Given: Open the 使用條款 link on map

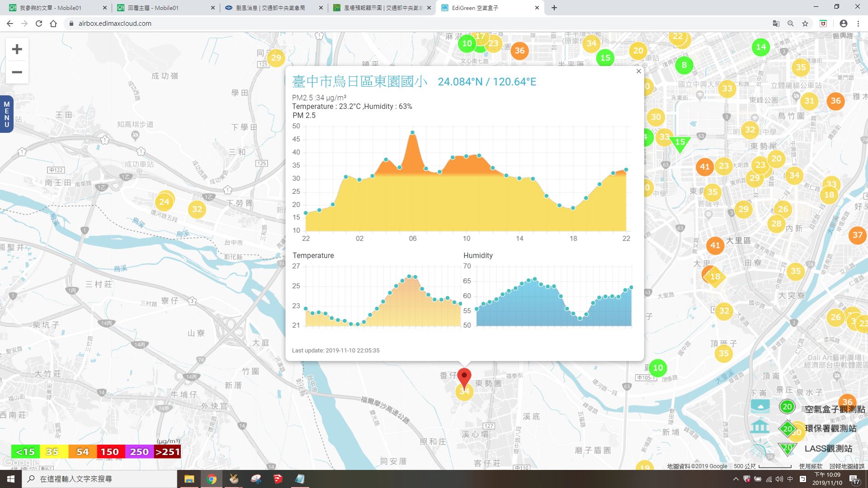Looking at the screenshot, I should tap(811, 466).
